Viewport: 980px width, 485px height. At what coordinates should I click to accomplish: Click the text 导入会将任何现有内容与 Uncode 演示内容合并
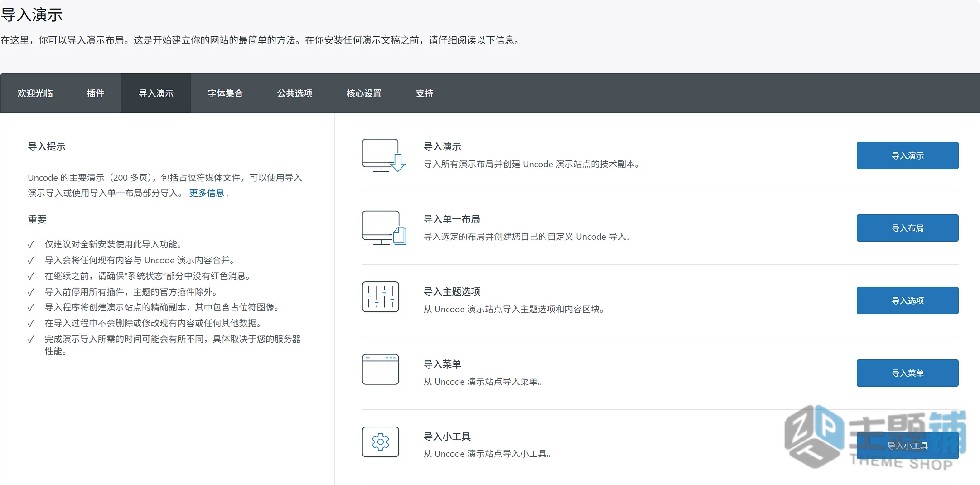(x=140, y=260)
